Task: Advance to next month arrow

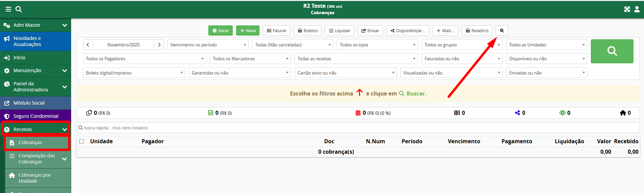Action: point(159,45)
